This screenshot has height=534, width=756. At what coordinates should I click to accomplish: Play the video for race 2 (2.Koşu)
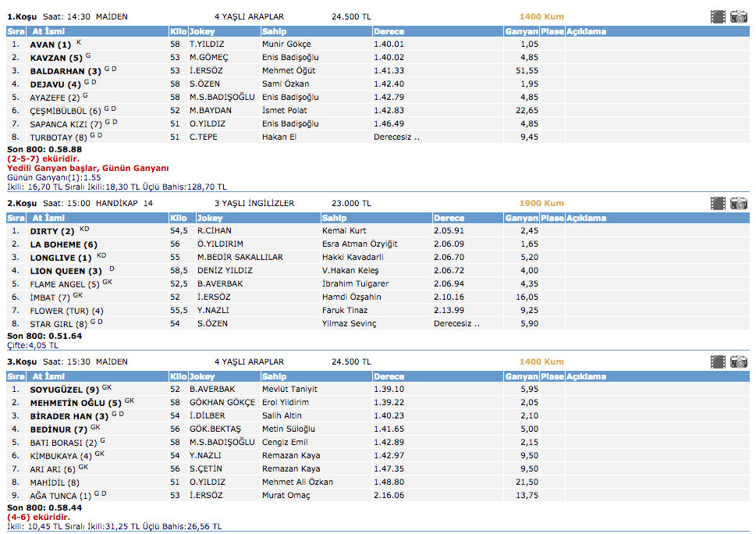[x=718, y=203]
